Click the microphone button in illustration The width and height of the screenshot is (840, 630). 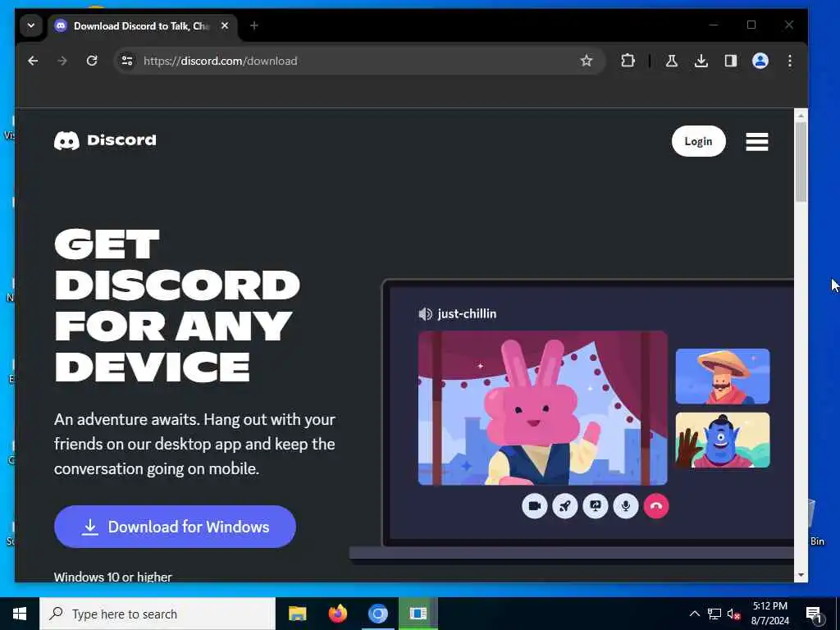[x=626, y=505]
